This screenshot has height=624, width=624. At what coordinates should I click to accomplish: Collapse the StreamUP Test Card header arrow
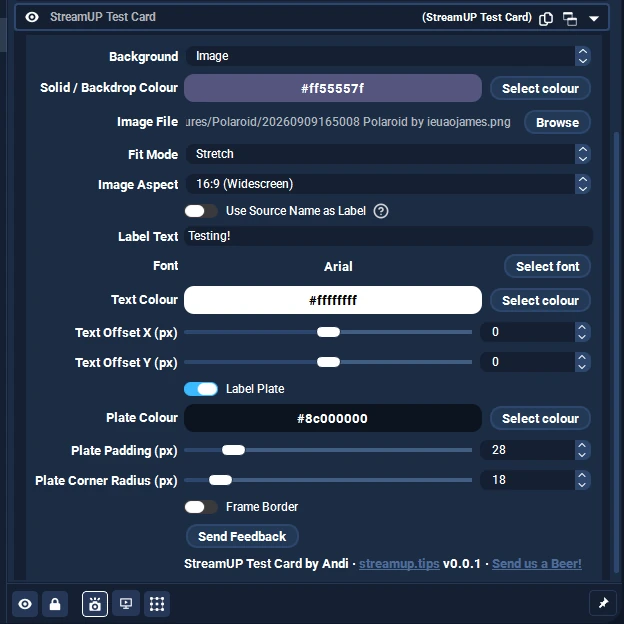(594, 18)
